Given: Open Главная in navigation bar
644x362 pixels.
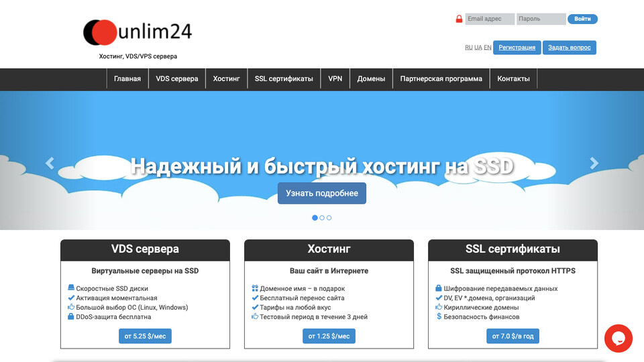Looking at the screenshot, I should (127, 79).
